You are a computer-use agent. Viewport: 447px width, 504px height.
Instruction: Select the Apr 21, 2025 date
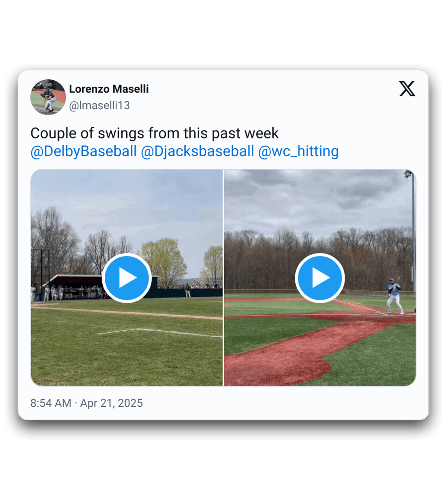tap(112, 403)
